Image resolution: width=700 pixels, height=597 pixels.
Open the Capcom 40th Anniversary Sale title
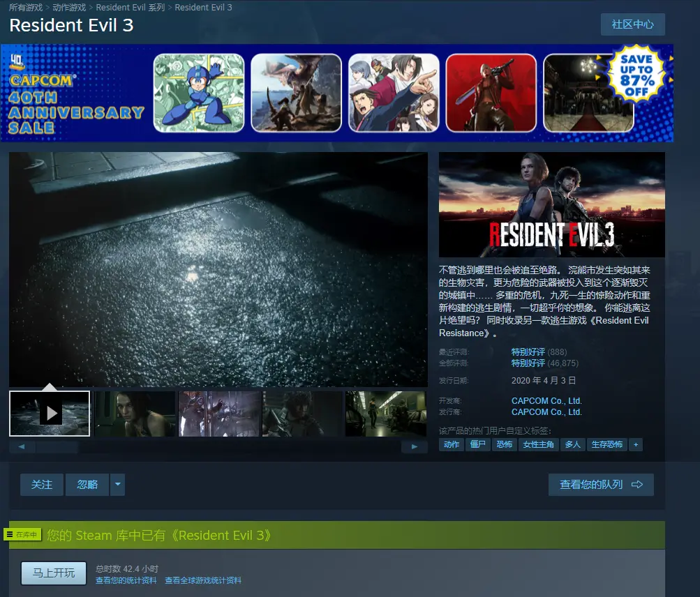(x=76, y=105)
